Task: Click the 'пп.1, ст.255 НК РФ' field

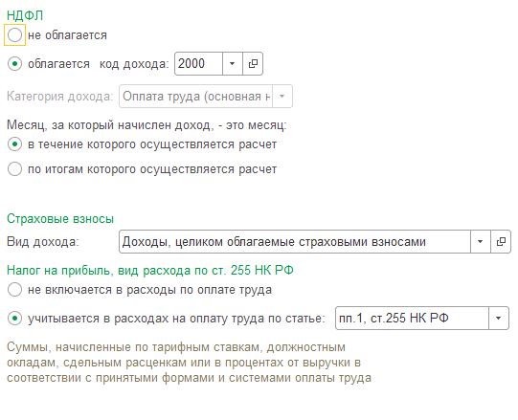Action: 412,319
